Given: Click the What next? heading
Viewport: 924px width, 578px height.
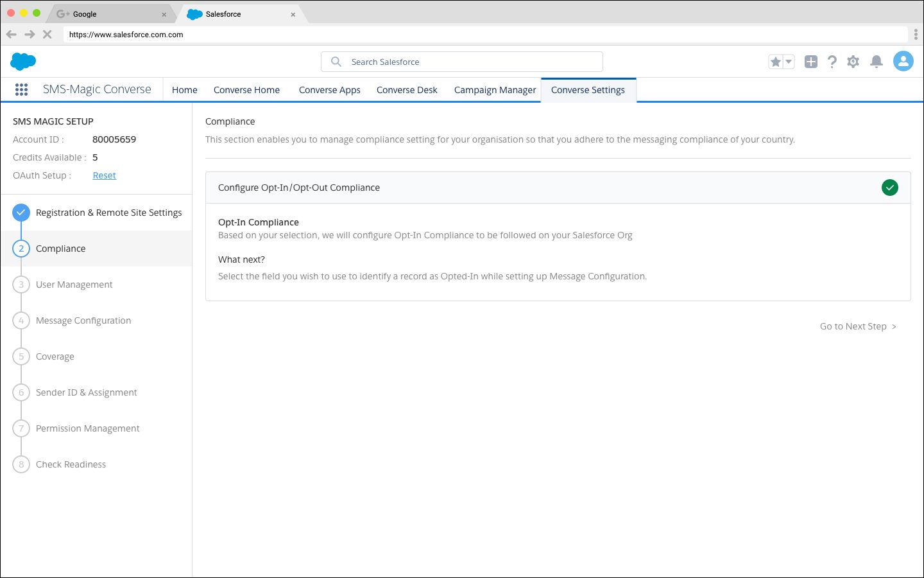Looking at the screenshot, I should tap(241, 259).
